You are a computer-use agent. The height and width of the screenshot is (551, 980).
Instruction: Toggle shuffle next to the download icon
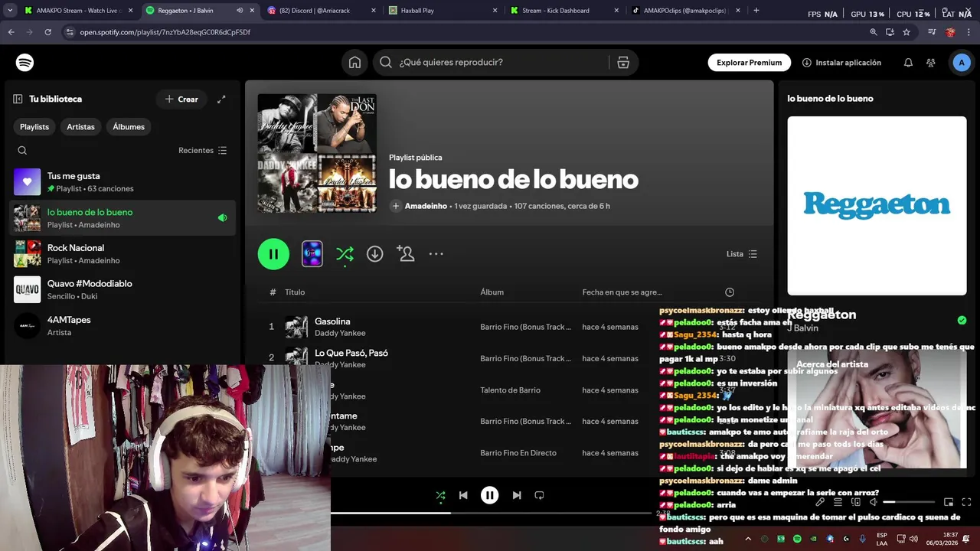(x=345, y=254)
